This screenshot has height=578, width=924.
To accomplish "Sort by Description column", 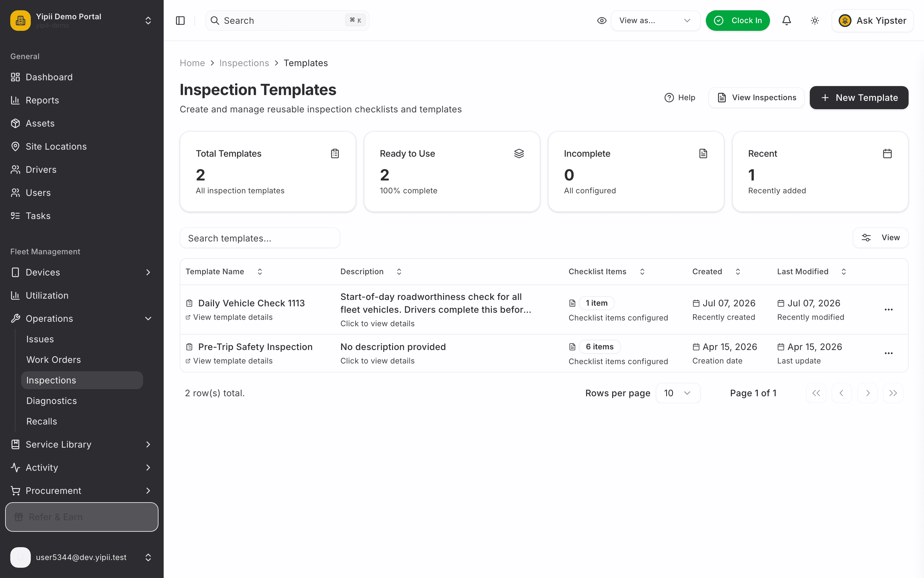I will [x=371, y=272].
